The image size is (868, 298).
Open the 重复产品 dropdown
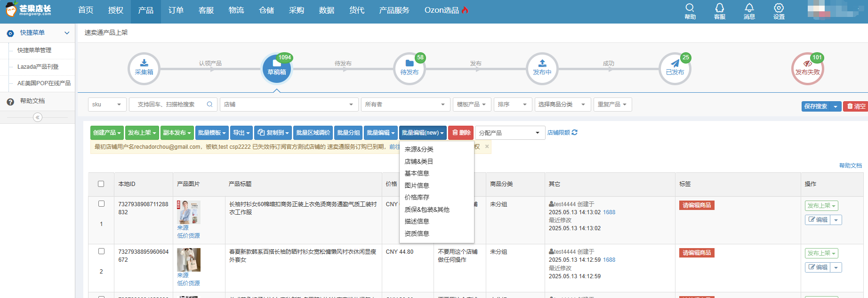[x=612, y=105]
